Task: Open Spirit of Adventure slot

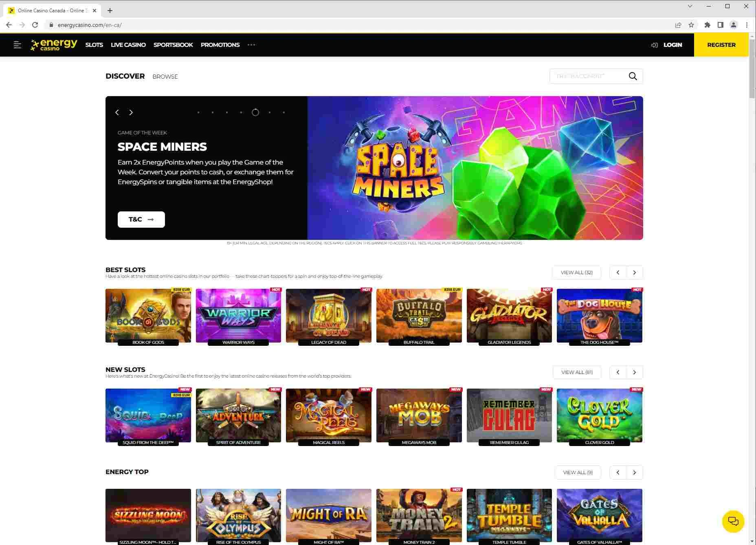Action: (x=238, y=416)
